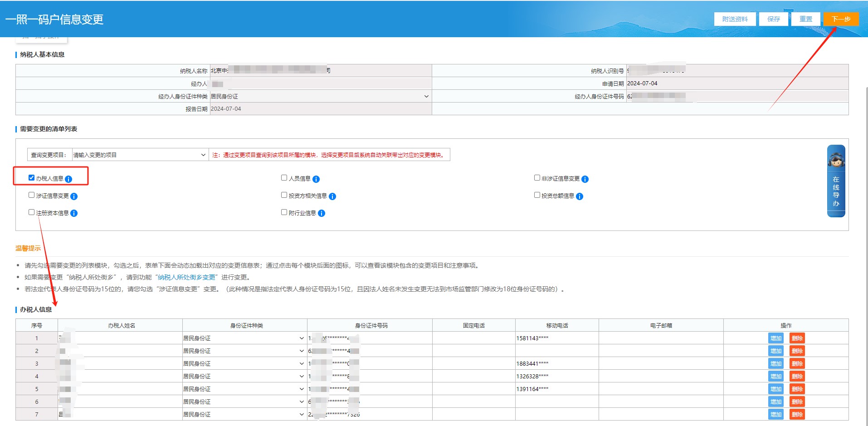Image resolution: width=868 pixels, height=426 pixels.
Task: Click the 下一步 button
Action: (x=841, y=19)
